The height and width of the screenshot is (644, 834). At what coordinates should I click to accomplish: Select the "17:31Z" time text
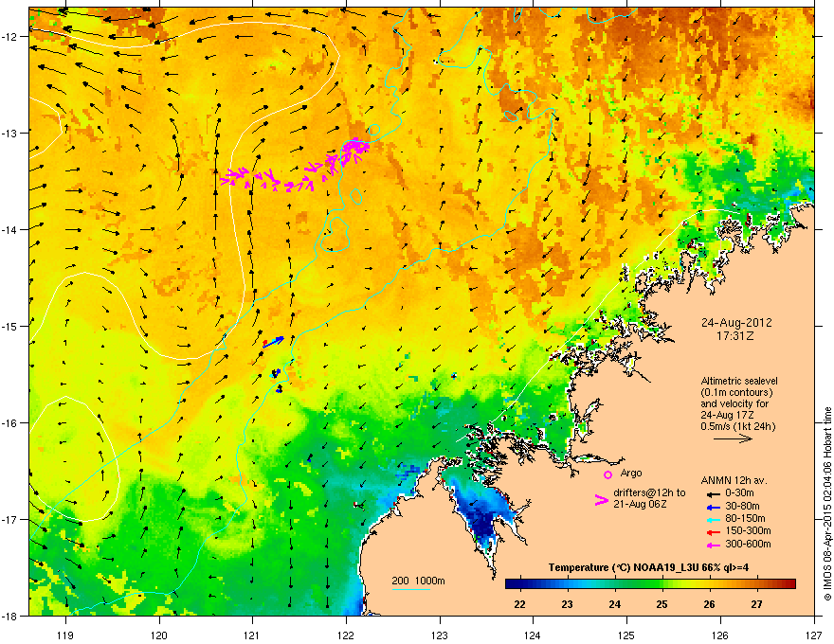735,336
